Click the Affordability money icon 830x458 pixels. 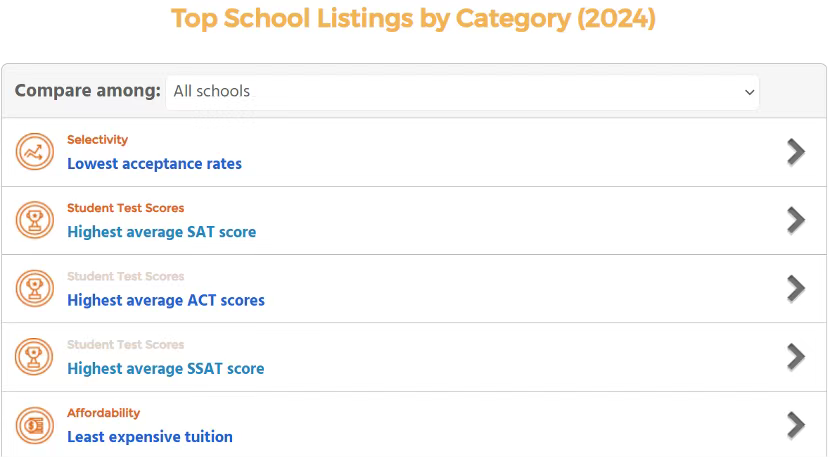(35, 425)
